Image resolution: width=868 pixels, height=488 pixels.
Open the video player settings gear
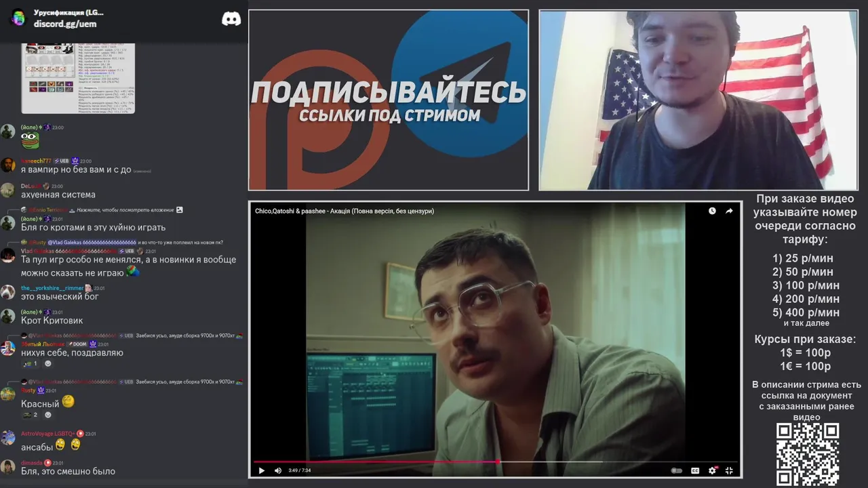[x=712, y=470]
